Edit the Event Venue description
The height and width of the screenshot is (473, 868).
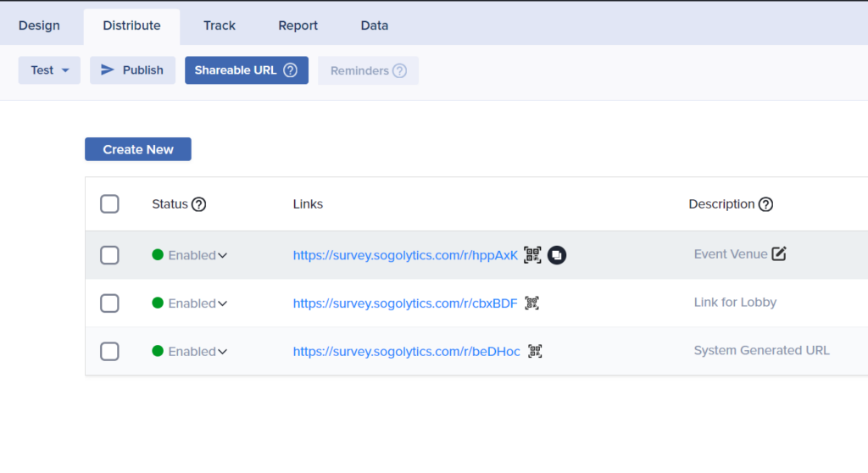coord(779,253)
